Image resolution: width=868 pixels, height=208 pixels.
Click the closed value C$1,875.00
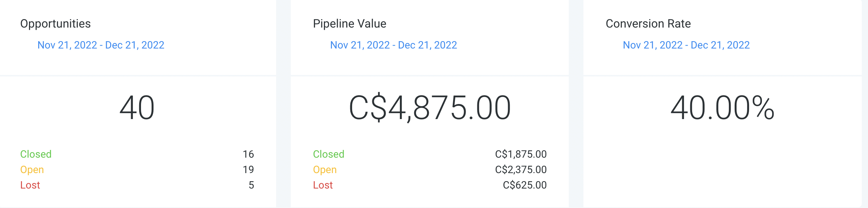521,154
